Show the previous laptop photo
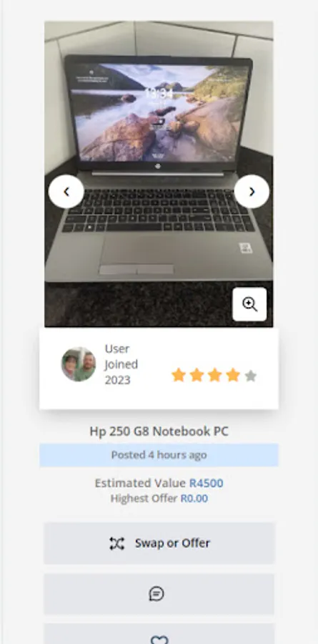The image size is (318, 644). click(66, 191)
